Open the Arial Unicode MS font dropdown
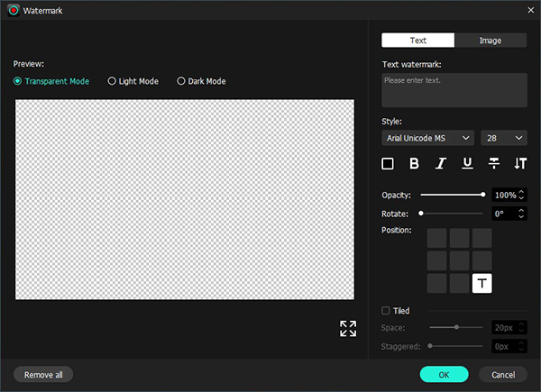 tap(428, 138)
